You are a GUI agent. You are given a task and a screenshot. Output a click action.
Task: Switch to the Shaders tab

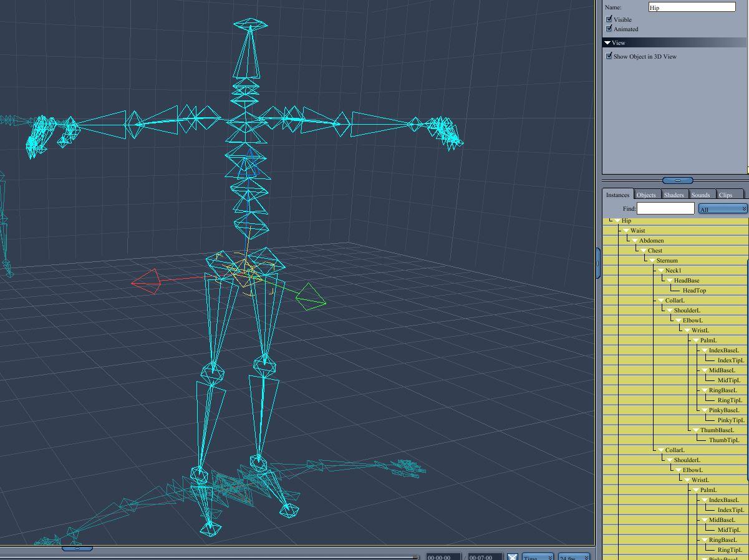click(x=674, y=195)
